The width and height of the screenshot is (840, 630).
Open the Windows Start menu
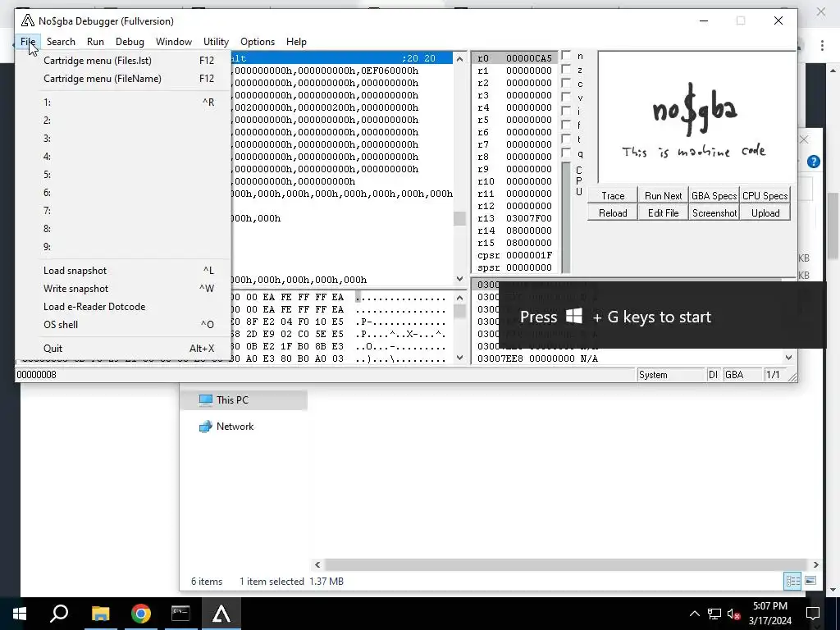pyautogui.click(x=20, y=614)
